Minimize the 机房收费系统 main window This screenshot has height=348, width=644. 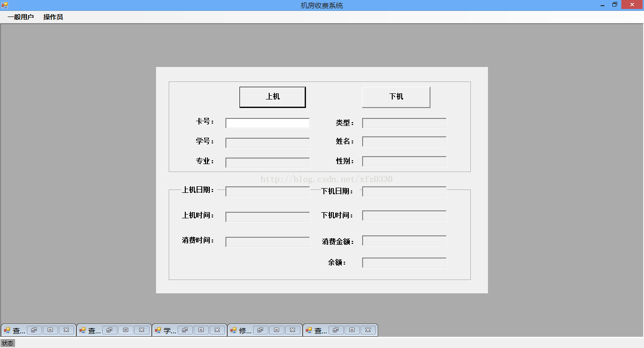(x=603, y=5)
